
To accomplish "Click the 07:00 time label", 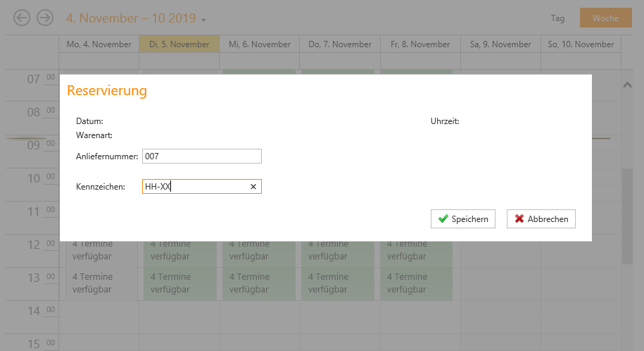I will coord(41,79).
